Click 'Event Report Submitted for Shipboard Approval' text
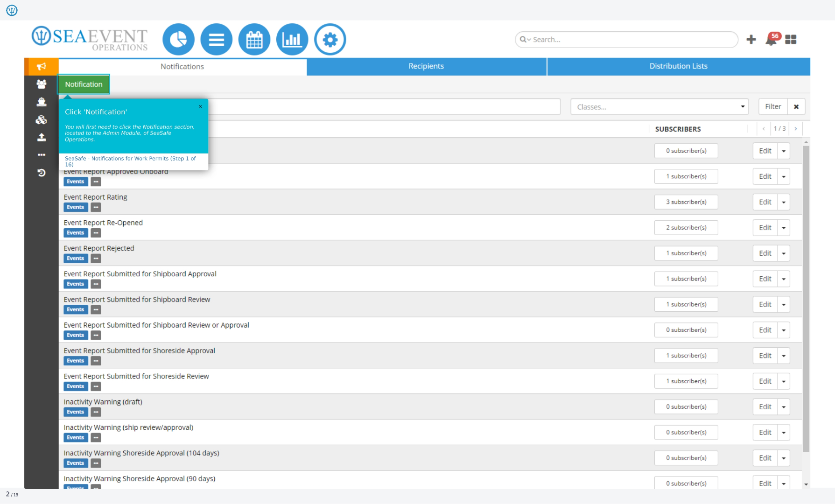The height and width of the screenshot is (504, 835). point(140,274)
